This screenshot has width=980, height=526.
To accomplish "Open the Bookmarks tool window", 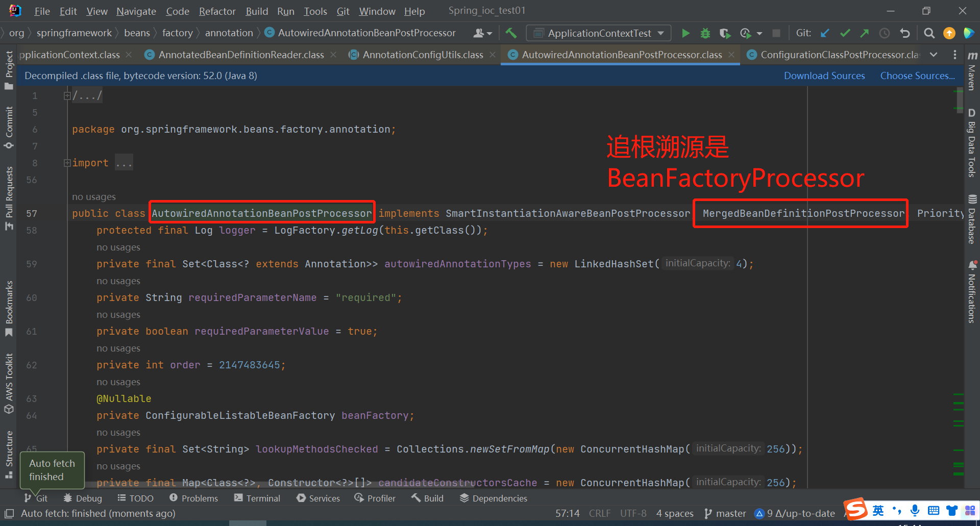I will [9, 308].
